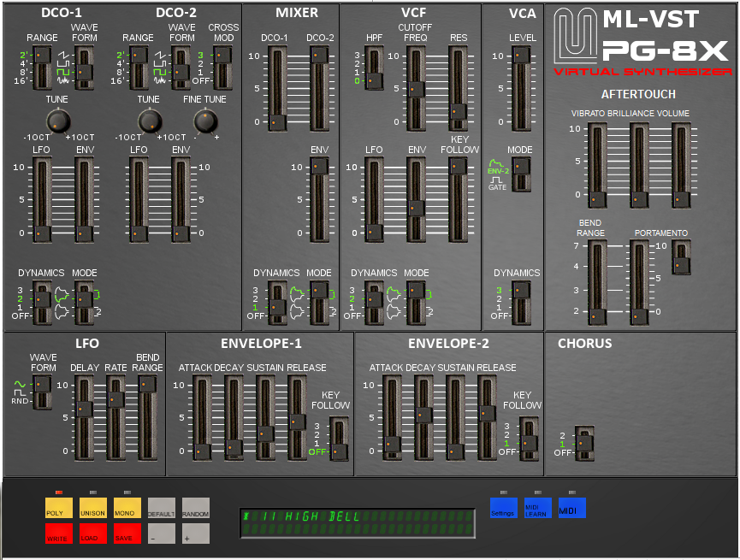Image resolution: width=740 pixels, height=560 pixels.
Task: Click VCF DYNAMICS switch
Action: point(374,303)
